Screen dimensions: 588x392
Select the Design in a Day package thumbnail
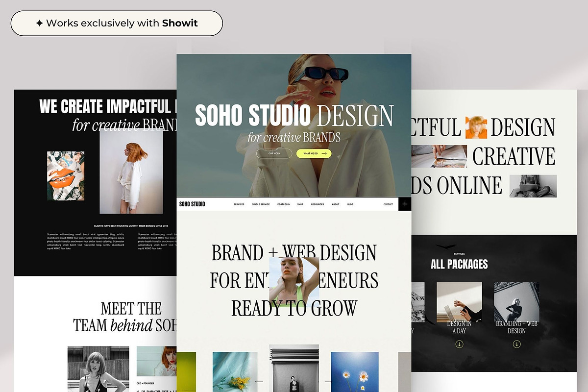459,302
